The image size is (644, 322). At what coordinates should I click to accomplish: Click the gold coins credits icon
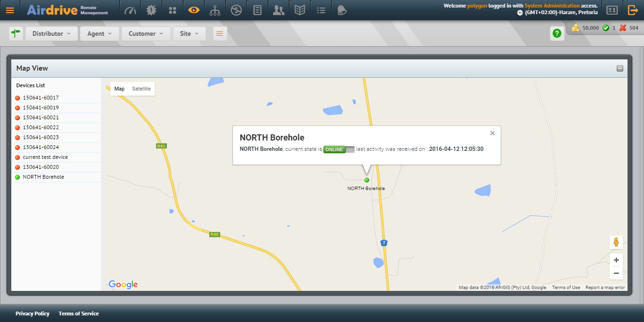click(x=576, y=28)
